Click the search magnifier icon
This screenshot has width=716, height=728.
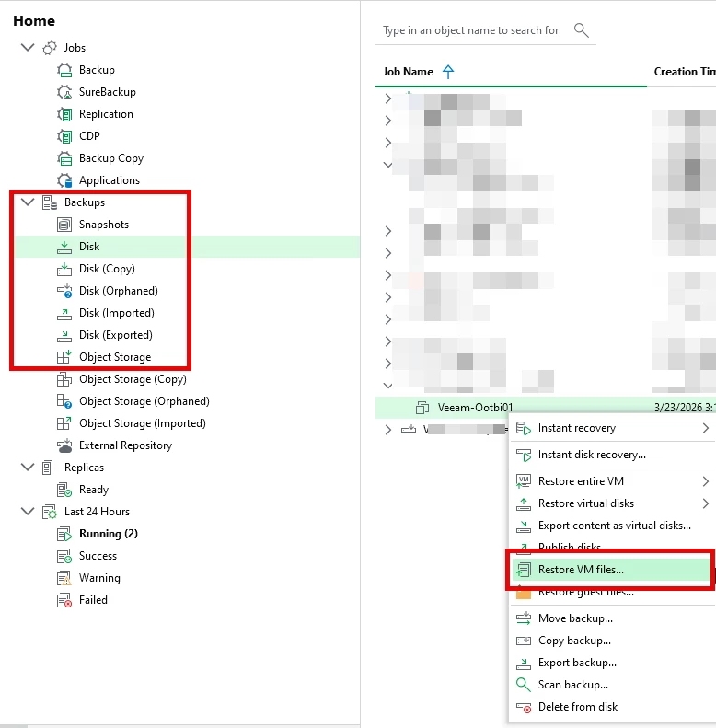click(x=582, y=30)
